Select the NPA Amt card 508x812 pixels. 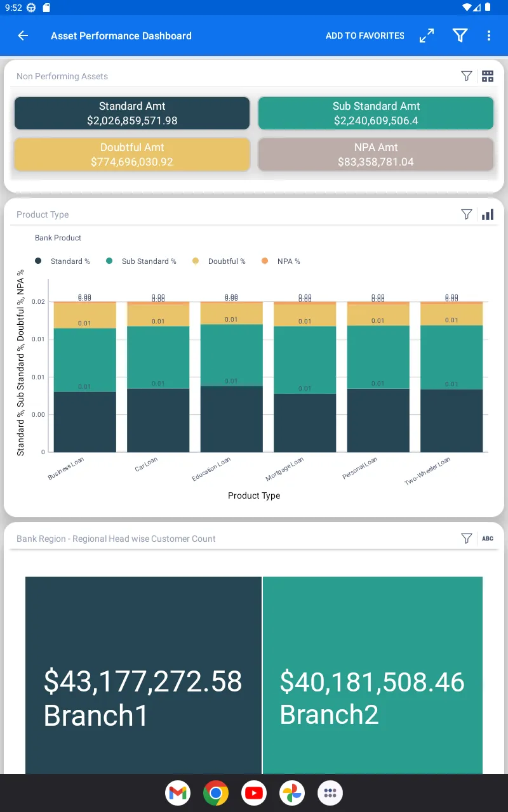click(376, 154)
